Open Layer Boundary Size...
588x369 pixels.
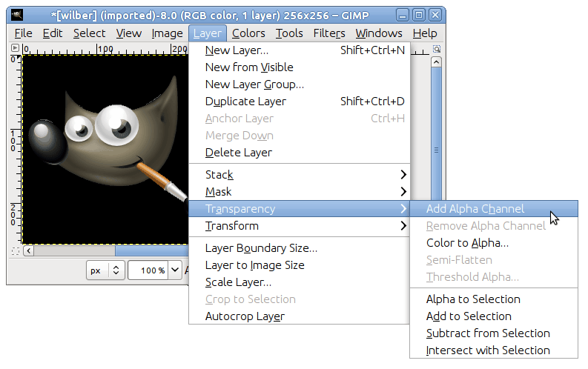click(x=300, y=248)
